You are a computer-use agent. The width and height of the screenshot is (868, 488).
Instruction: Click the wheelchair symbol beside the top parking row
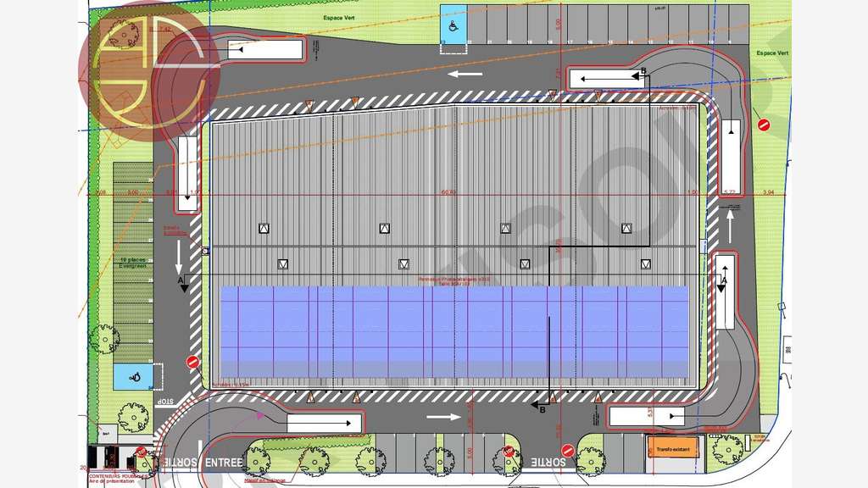(453, 25)
